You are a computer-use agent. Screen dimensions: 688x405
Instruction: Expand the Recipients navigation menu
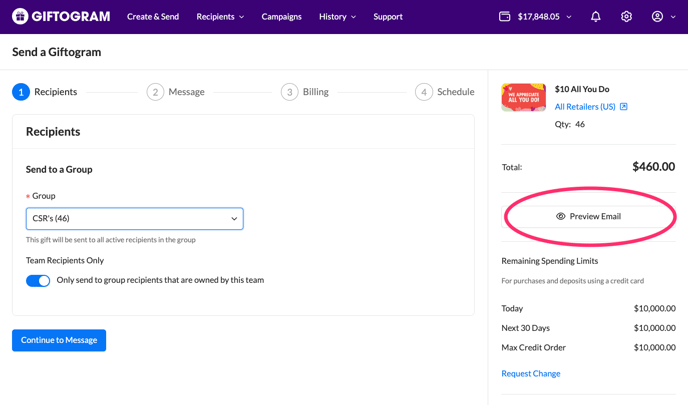click(220, 17)
